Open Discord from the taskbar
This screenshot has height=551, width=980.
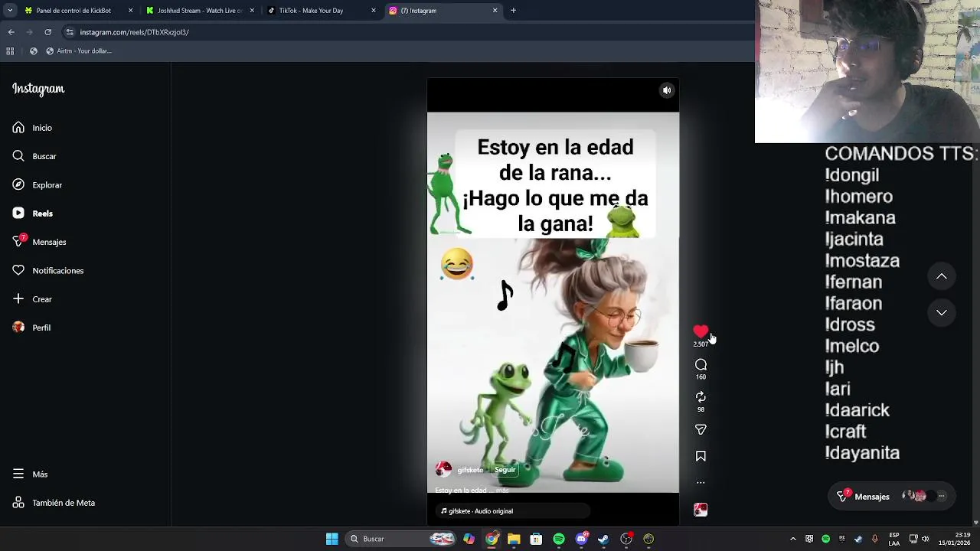(x=582, y=539)
